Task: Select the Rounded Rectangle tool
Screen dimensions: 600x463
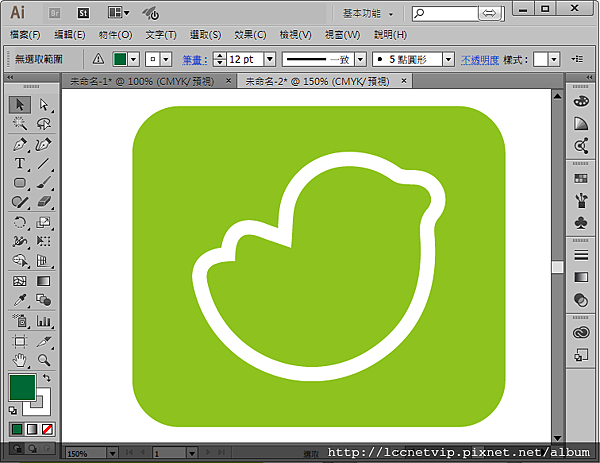Action: pyautogui.click(x=20, y=183)
